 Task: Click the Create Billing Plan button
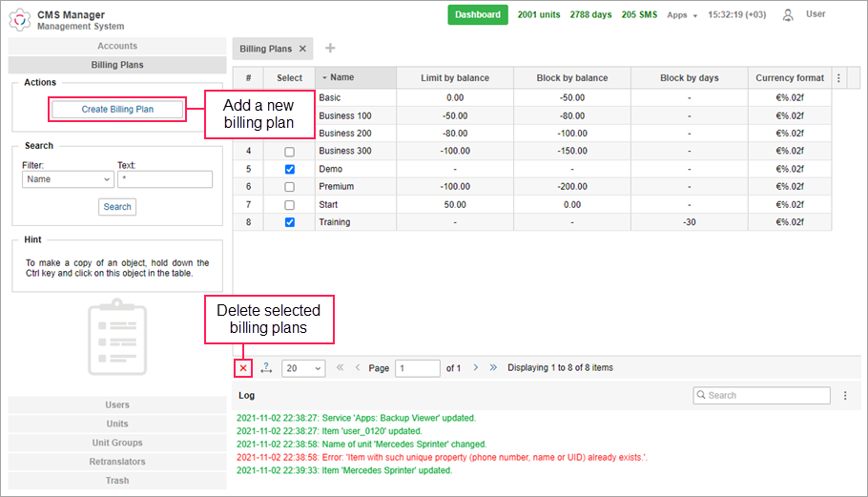tap(117, 110)
